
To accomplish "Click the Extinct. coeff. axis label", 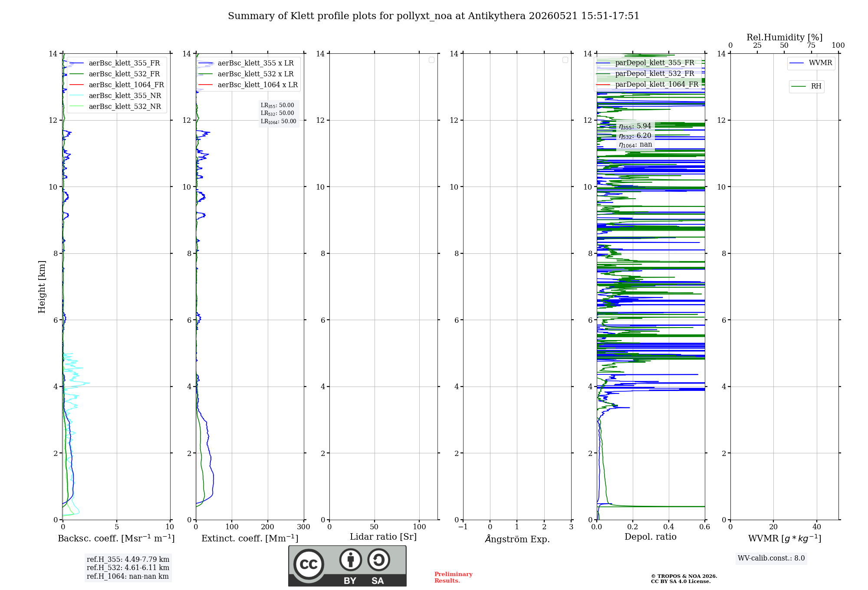I will tap(250, 538).
